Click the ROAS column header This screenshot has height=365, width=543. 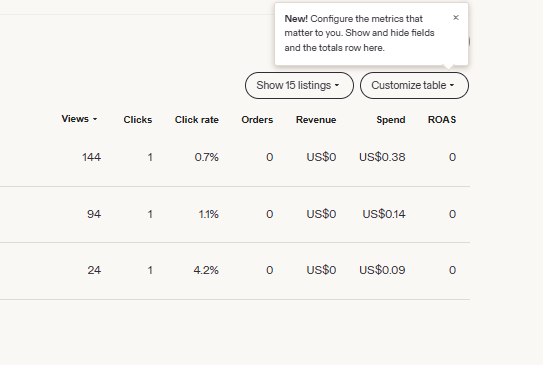442,120
